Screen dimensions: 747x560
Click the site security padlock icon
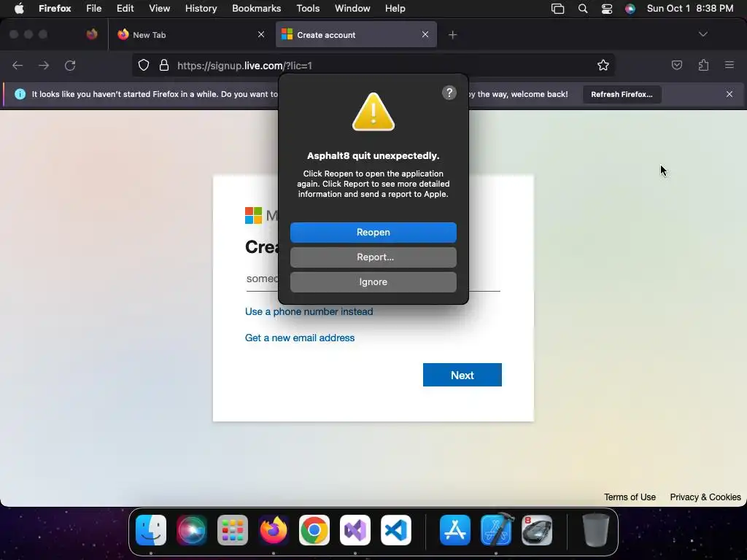[164, 65]
